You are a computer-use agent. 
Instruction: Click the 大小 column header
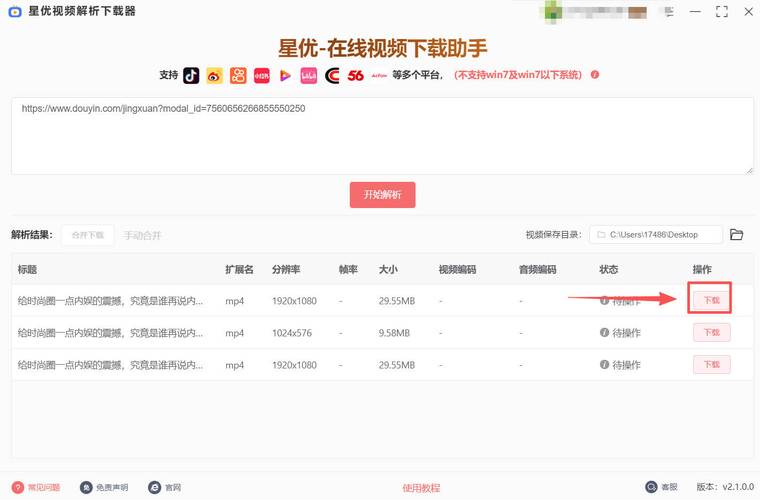[x=388, y=269]
